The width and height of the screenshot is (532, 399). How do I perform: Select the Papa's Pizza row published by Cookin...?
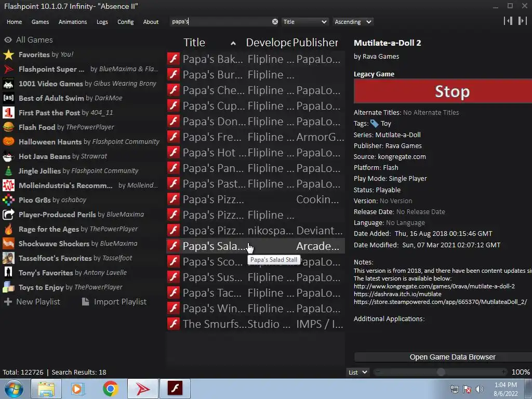coord(256,199)
